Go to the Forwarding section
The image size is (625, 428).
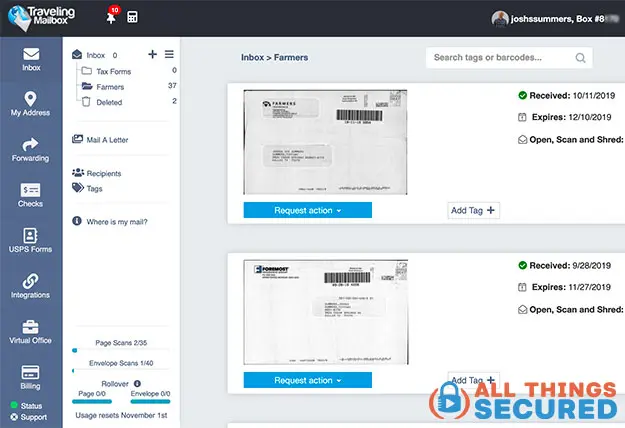[x=30, y=150]
